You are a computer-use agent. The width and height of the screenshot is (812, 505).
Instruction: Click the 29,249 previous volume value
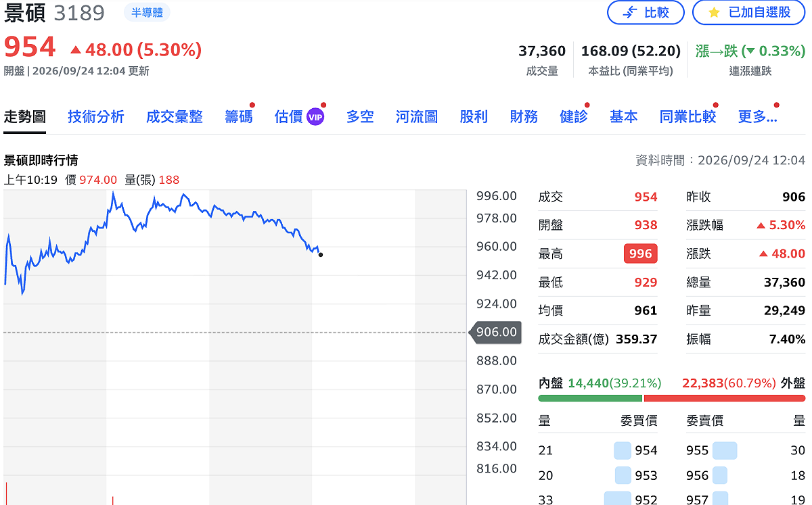coord(784,310)
